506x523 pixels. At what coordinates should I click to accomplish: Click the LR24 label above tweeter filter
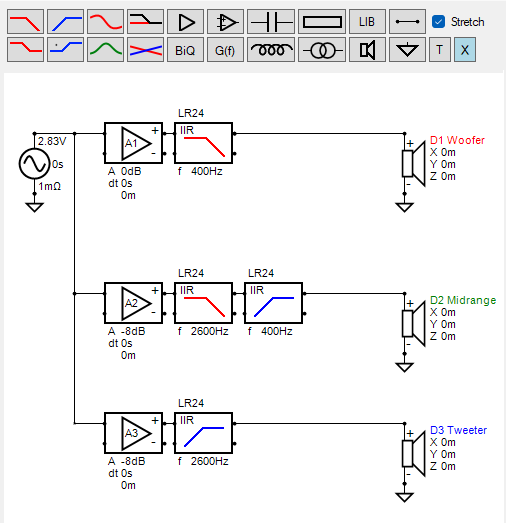point(191,404)
